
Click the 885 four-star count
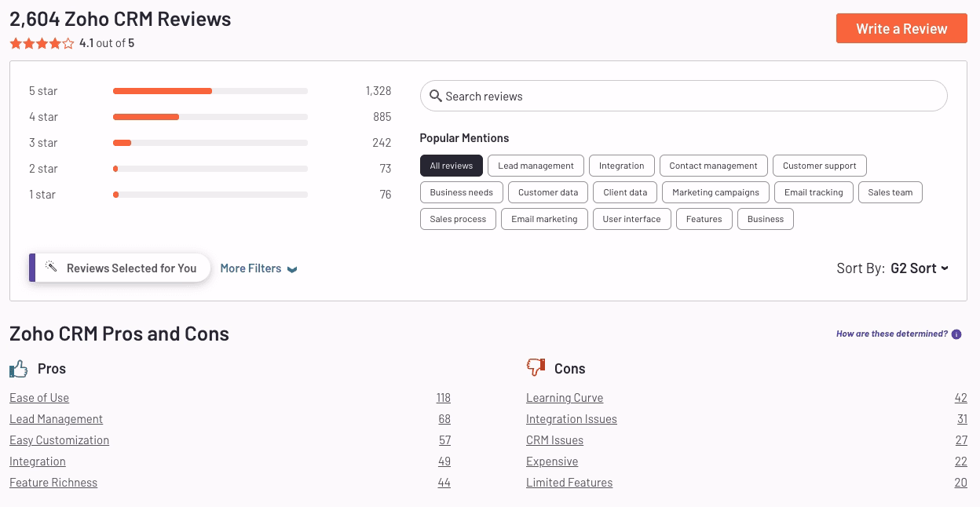pos(382,117)
